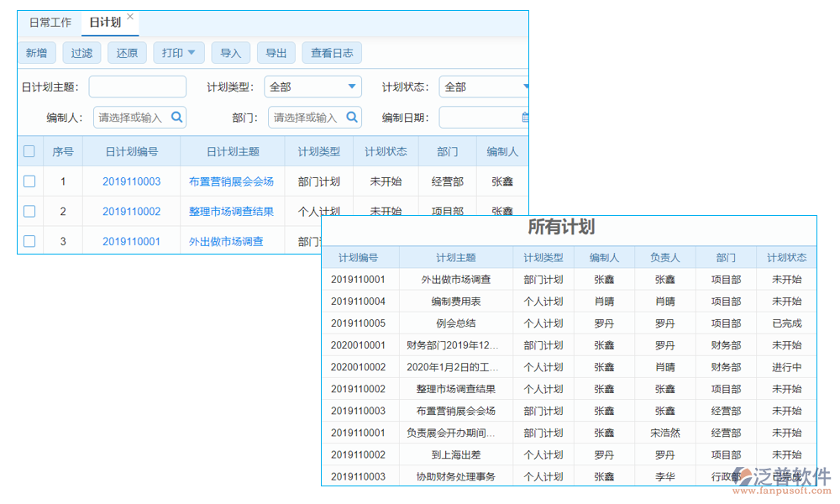Click inside the 日计划主题 input field

tap(137, 87)
